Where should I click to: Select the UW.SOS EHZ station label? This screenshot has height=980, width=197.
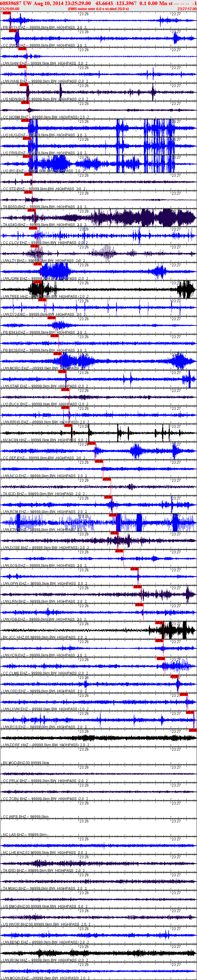point(45,566)
